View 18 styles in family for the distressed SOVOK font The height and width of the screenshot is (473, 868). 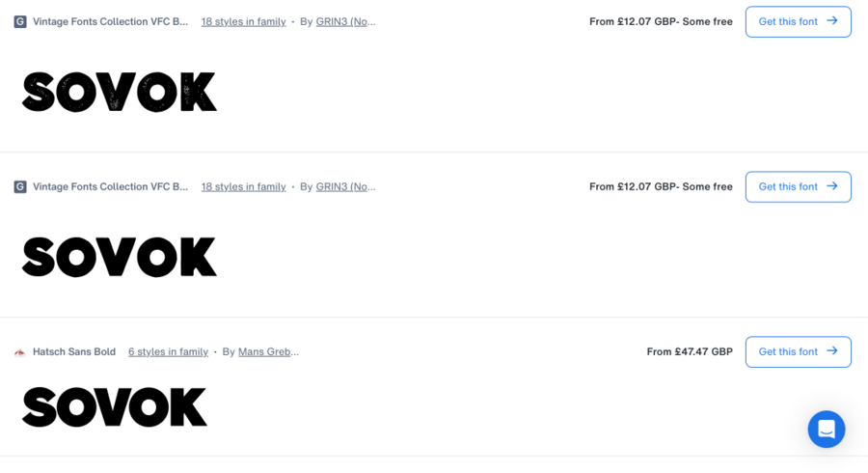tap(243, 21)
